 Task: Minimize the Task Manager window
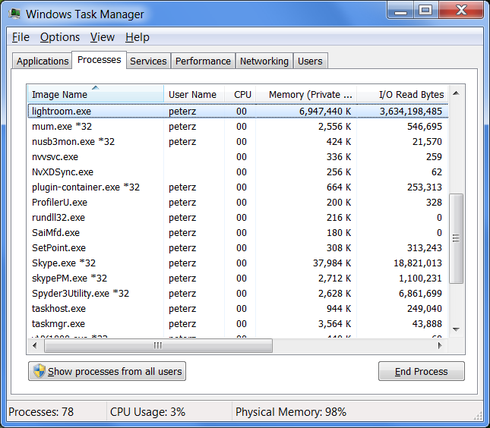(x=401, y=10)
